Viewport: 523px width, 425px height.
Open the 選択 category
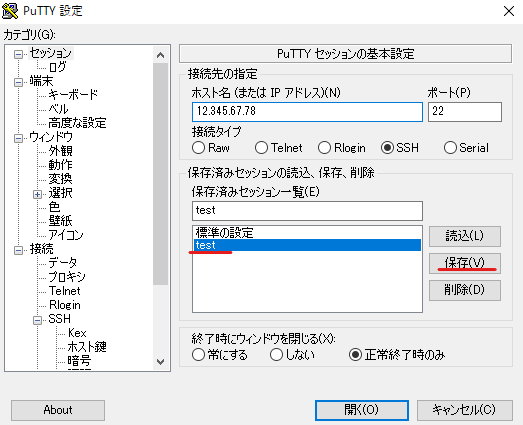pos(60,193)
